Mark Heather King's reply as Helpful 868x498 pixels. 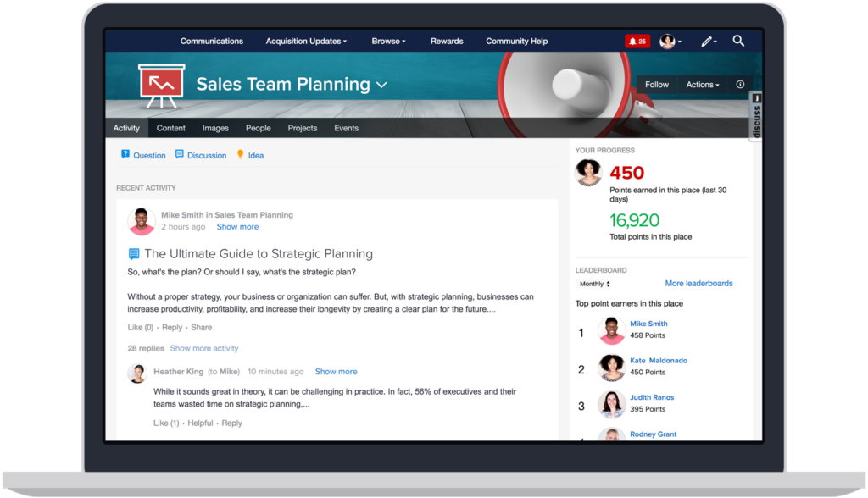200,423
